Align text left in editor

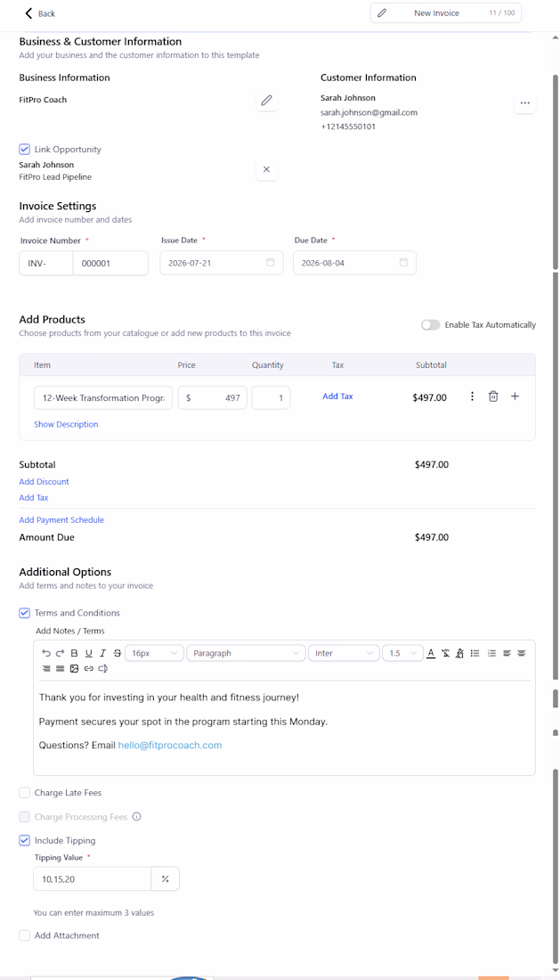[507, 653]
